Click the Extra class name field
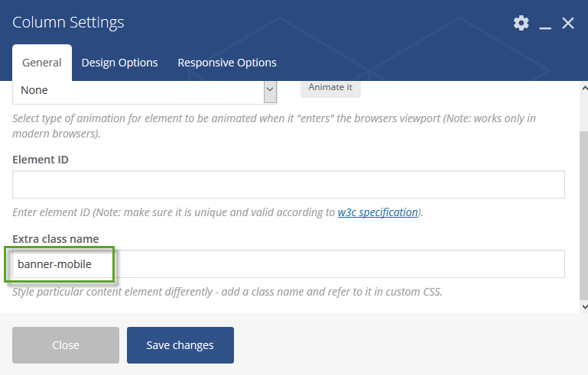This screenshot has height=375, width=588. 288,263
